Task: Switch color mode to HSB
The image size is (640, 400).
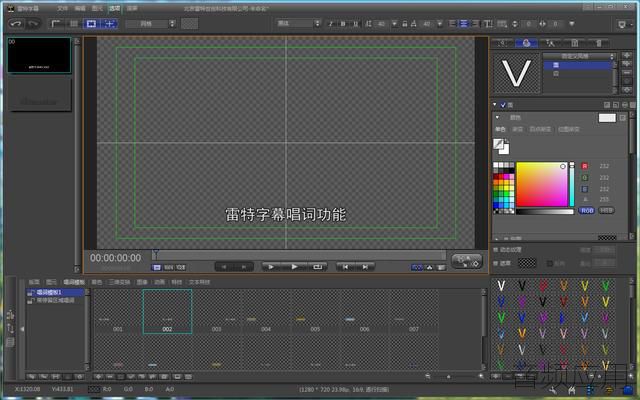Action: (606, 211)
